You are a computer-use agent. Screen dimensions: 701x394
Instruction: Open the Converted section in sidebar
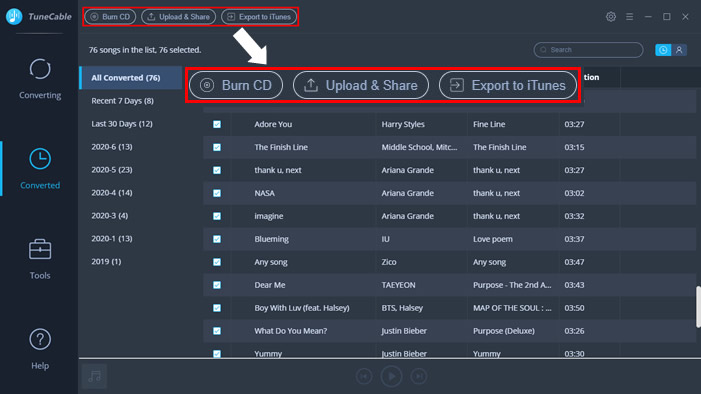pyautogui.click(x=40, y=169)
